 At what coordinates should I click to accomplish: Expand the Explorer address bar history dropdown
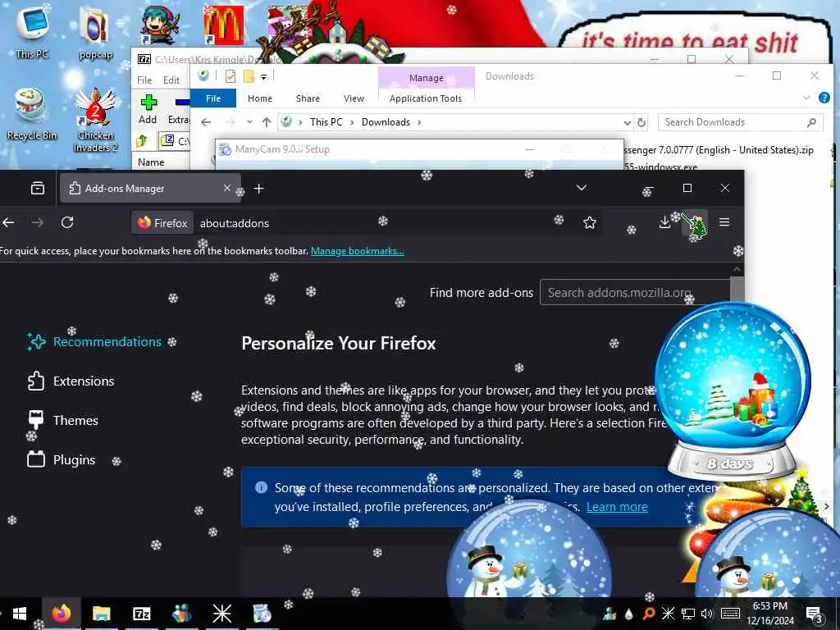coord(628,123)
